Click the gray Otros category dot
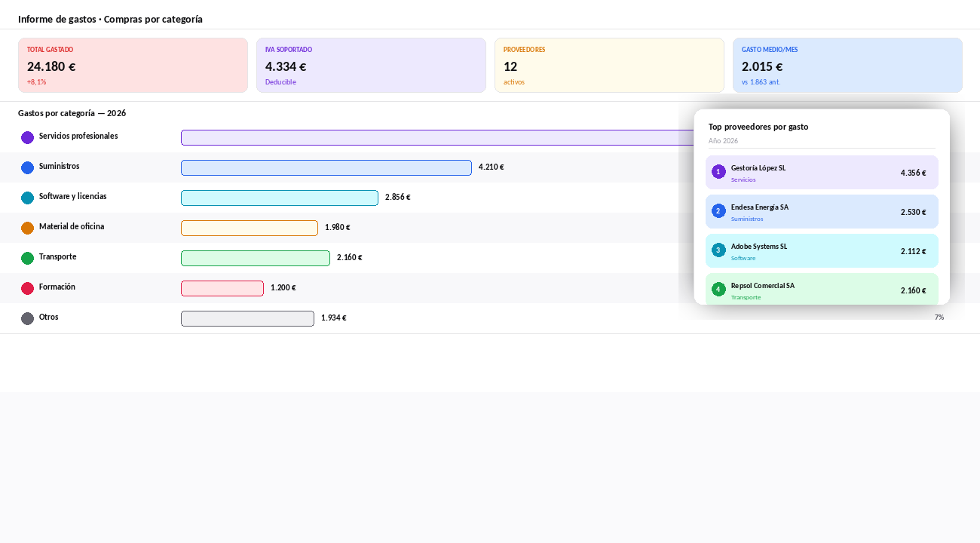Viewport: 980px width, 543px height. 28,318
